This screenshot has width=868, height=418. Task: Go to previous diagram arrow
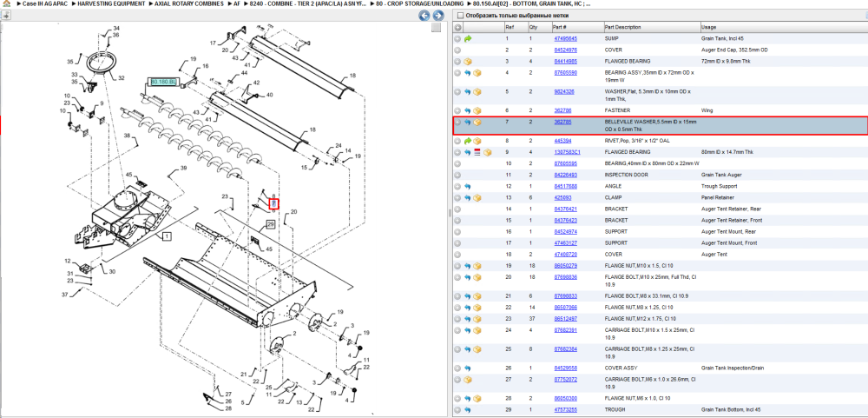click(424, 16)
